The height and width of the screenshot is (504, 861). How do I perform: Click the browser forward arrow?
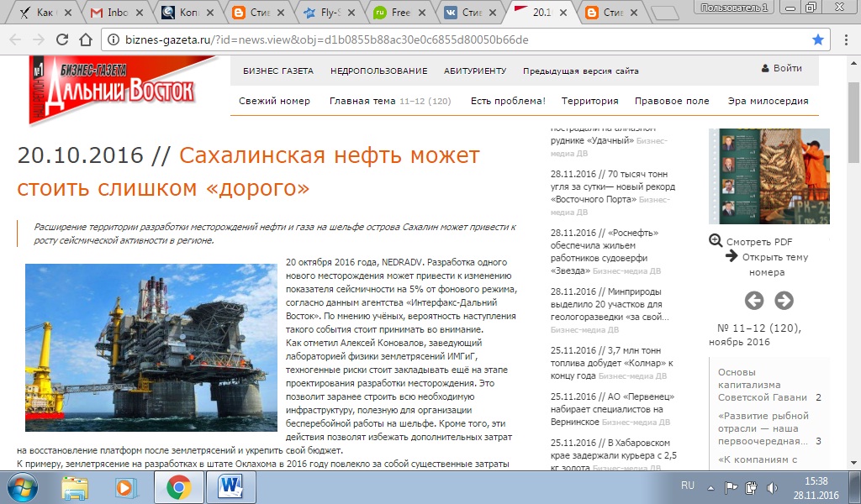point(39,39)
